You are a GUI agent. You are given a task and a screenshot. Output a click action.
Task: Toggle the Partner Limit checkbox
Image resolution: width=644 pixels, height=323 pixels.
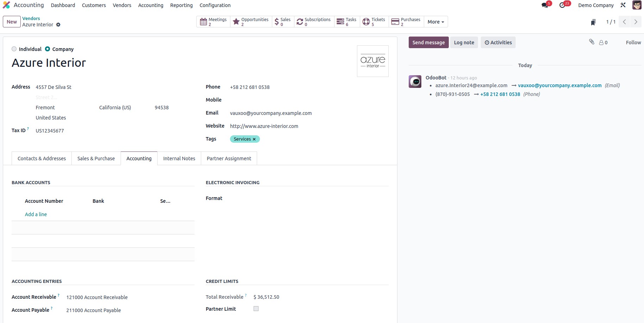[256, 309]
